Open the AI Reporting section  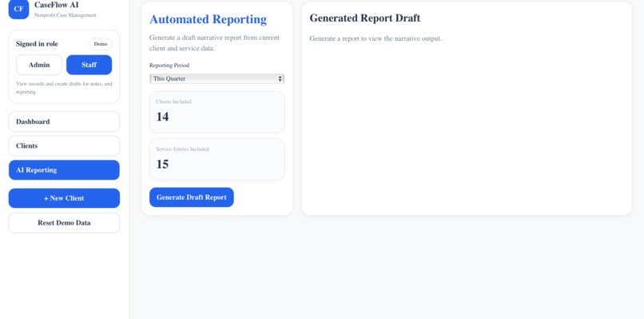[x=64, y=170]
